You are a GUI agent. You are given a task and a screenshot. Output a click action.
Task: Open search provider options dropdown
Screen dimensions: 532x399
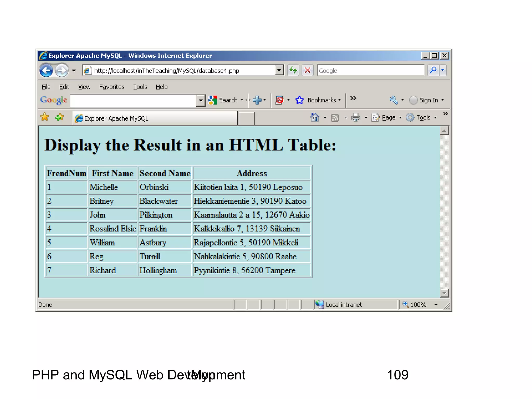(443, 70)
